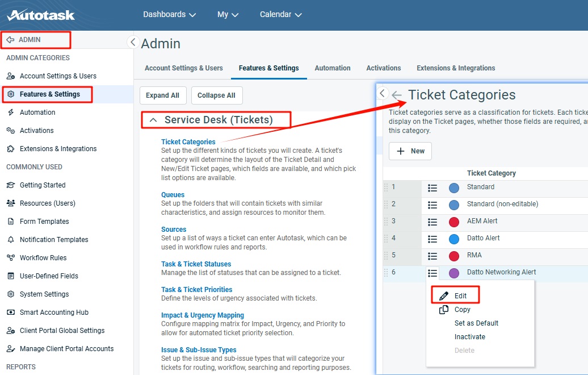Click the back arrow beside Ticket Categories heading
The width and height of the screenshot is (588, 375).
coord(396,95)
